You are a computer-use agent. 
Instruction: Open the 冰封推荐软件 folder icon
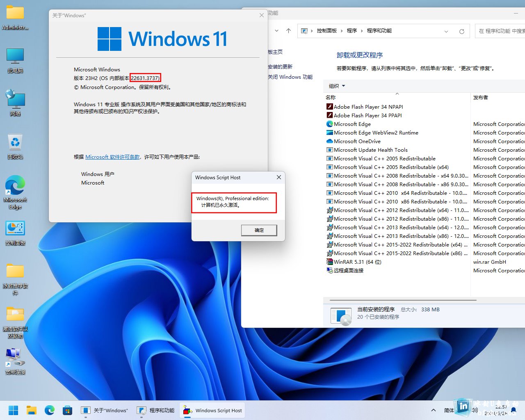[x=15, y=279]
